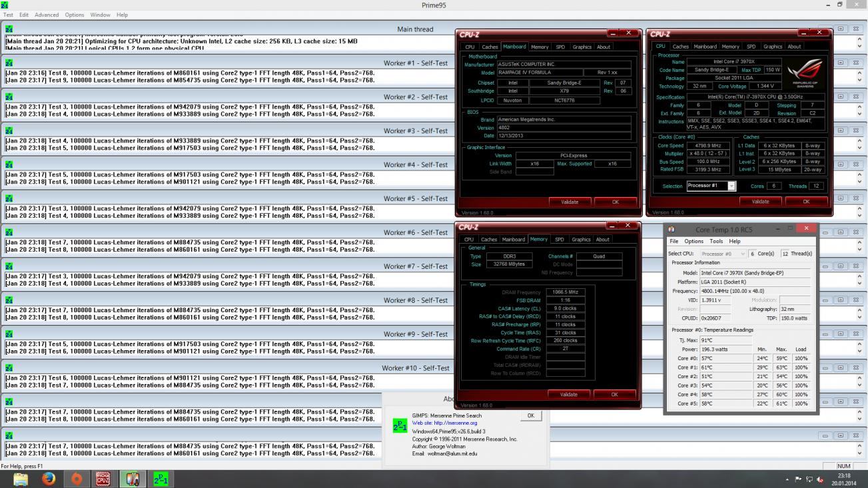Image resolution: width=868 pixels, height=488 pixels.
Task: Click the Worker #3 window icon
Action: 9,131
